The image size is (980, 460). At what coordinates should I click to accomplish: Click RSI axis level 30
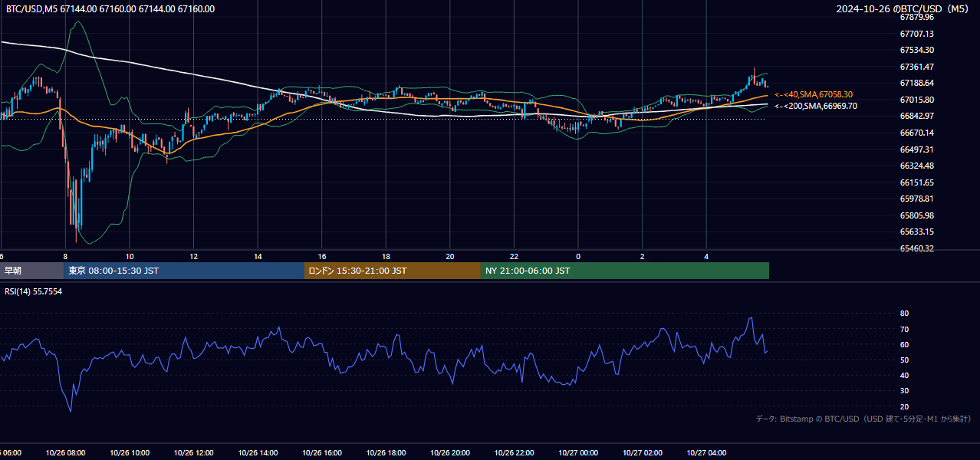pos(905,391)
